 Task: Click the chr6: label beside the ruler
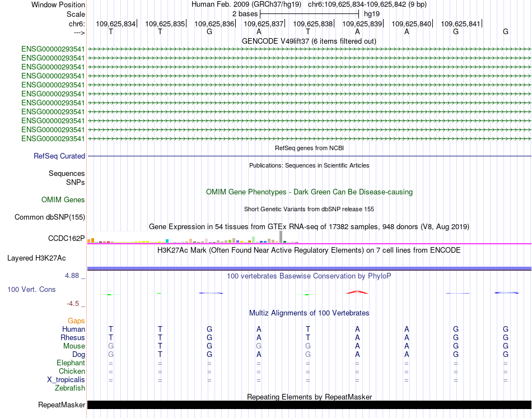[x=77, y=24]
